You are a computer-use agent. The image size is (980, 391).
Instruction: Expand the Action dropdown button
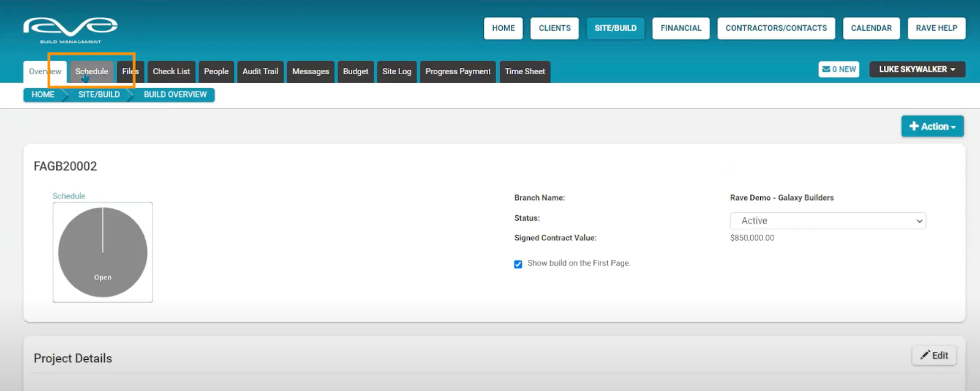[x=932, y=126]
